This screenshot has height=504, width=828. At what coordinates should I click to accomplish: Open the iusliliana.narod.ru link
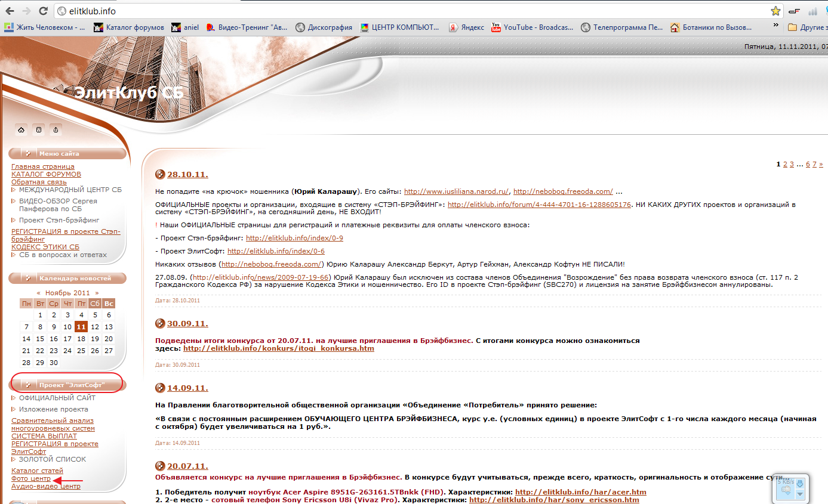457,191
